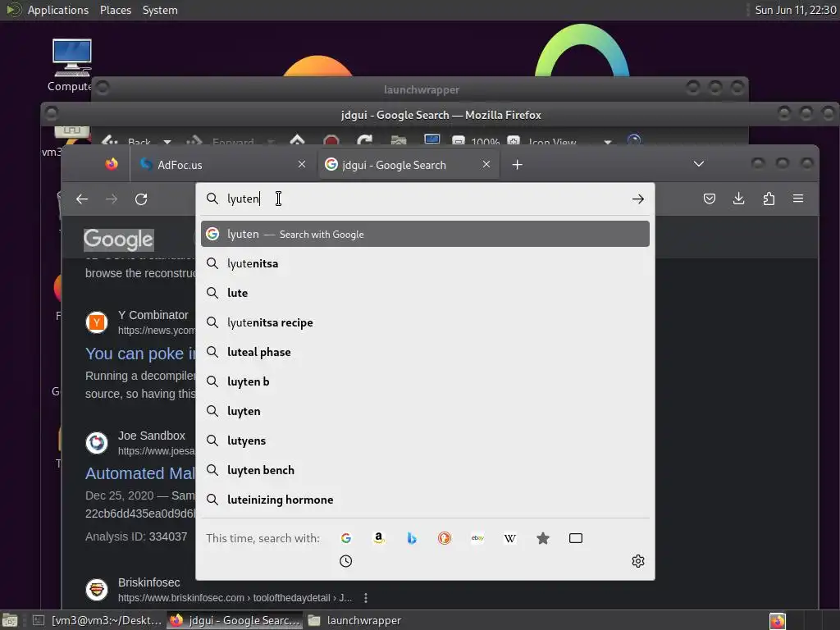Choose the 'luteinizing hormone' suggestion
The width and height of the screenshot is (840, 630).
coord(425,500)
